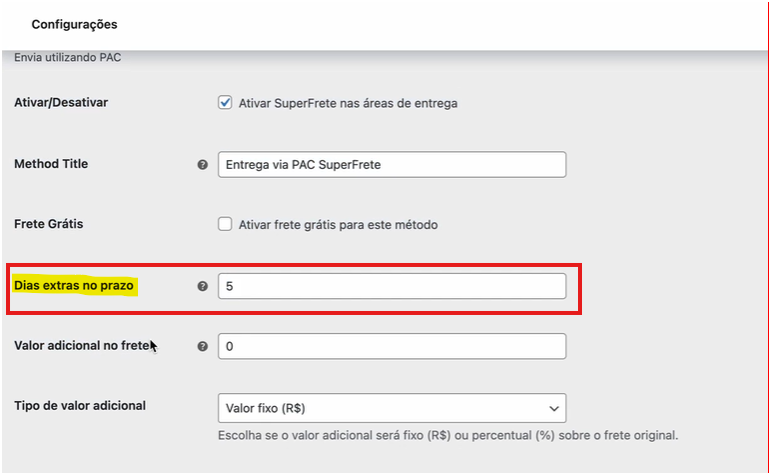The image size is (771, 475).
Task: Click the 'Envia utilizando PAC' description text
Action: click(x=67, y=58)
